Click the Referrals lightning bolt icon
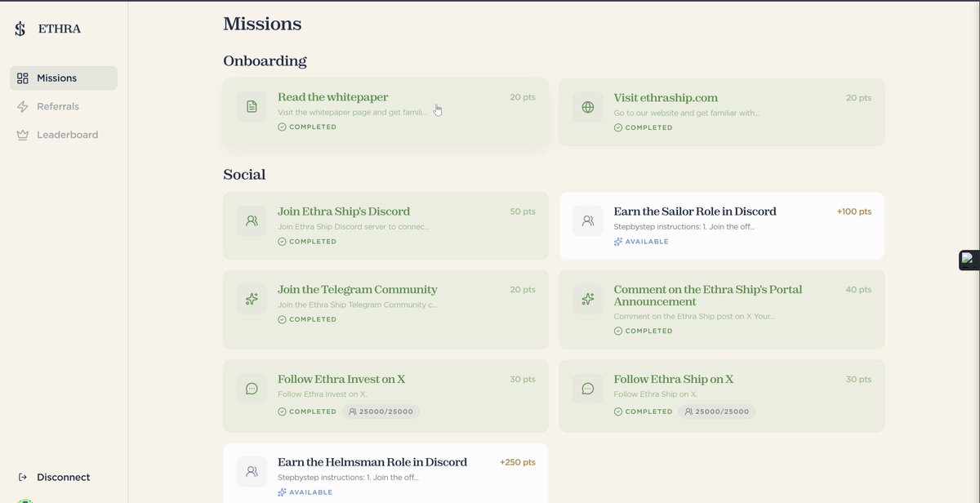The image size is (980, 503). 23,107
